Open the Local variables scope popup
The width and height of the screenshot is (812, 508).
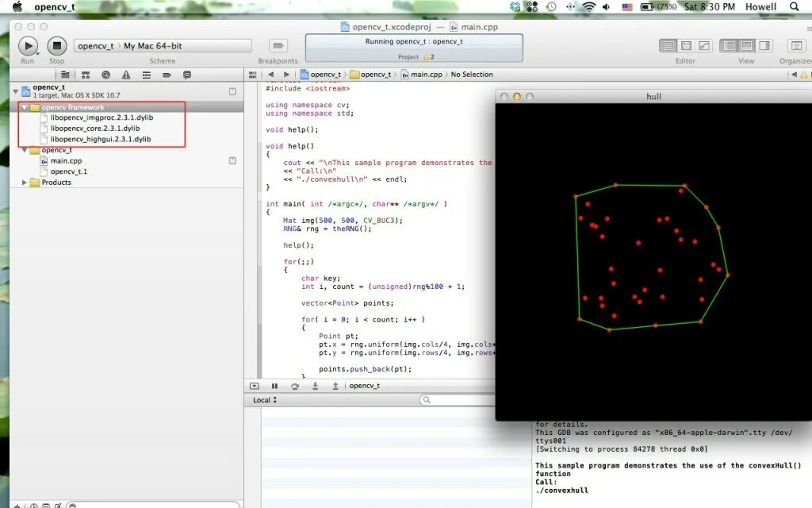point(265,400)
